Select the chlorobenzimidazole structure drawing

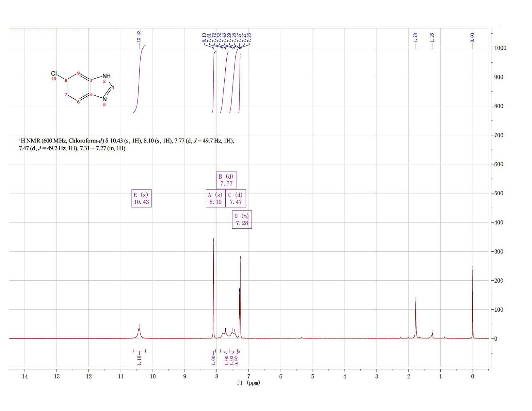[83, 87]
